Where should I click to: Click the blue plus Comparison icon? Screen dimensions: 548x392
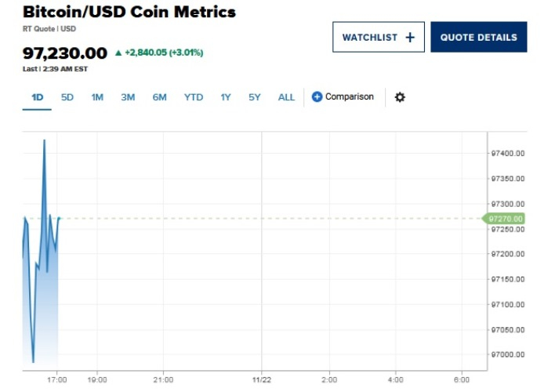[x=318, y=97]
